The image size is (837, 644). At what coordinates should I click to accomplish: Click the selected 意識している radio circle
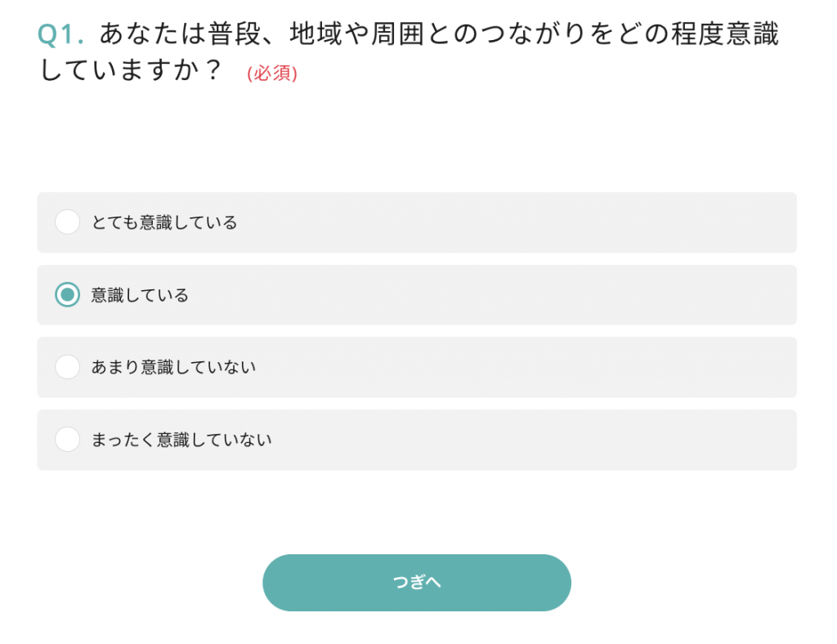pyautogui.click(x=67, y=295)
